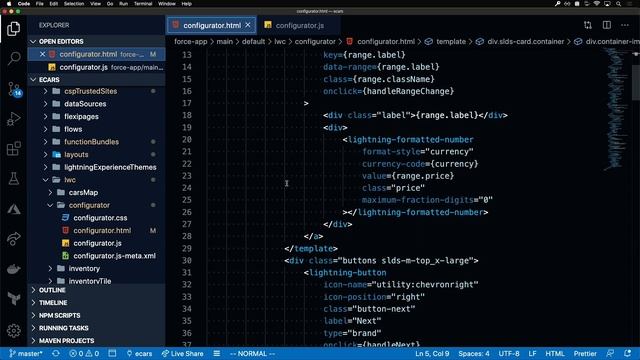Screen dimensions: 640x360
Task: Split the editor right
Action: tap(607, 25)
